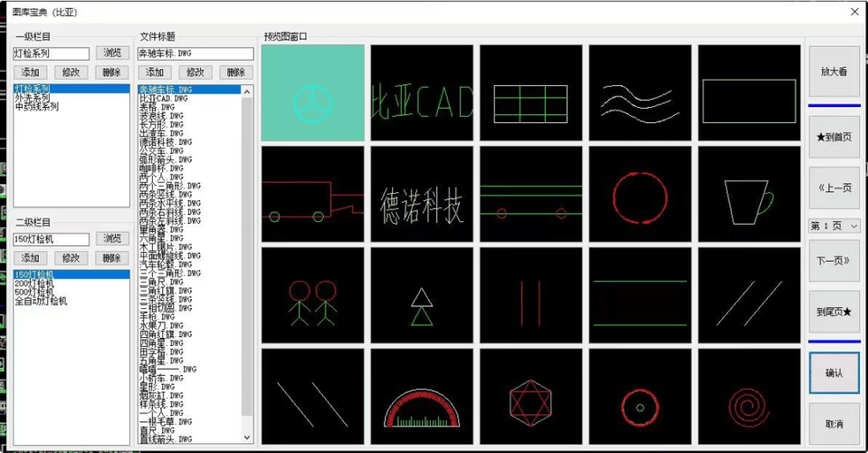Select the red dump truck preview thumbnail
Image resolution: width=868 pixels, height=453 pixels.
coord(313,194)
